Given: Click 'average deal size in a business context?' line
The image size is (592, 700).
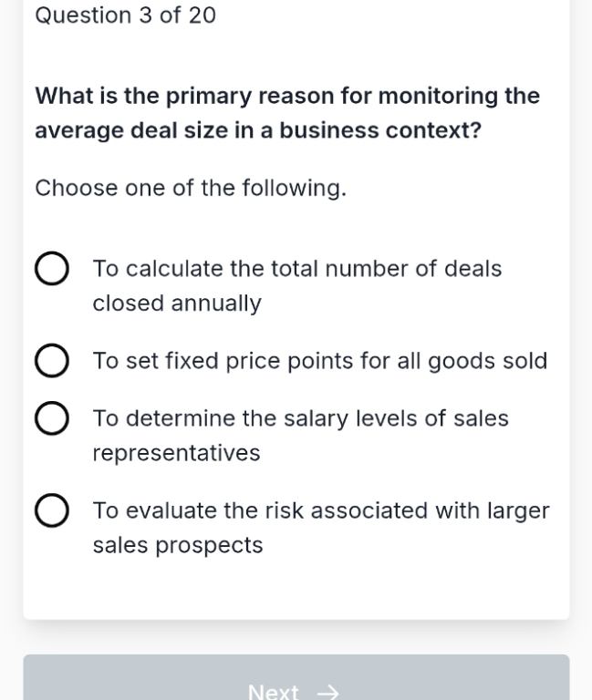Looking at the screenshot, I should point(258,131).
